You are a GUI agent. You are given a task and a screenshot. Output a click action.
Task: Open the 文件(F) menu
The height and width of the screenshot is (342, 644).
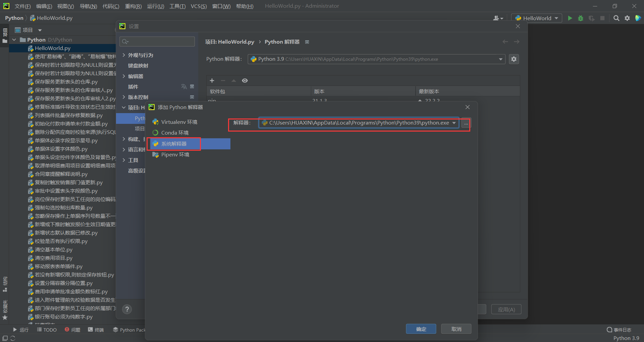pyautogui.click(x=22, y=6)
